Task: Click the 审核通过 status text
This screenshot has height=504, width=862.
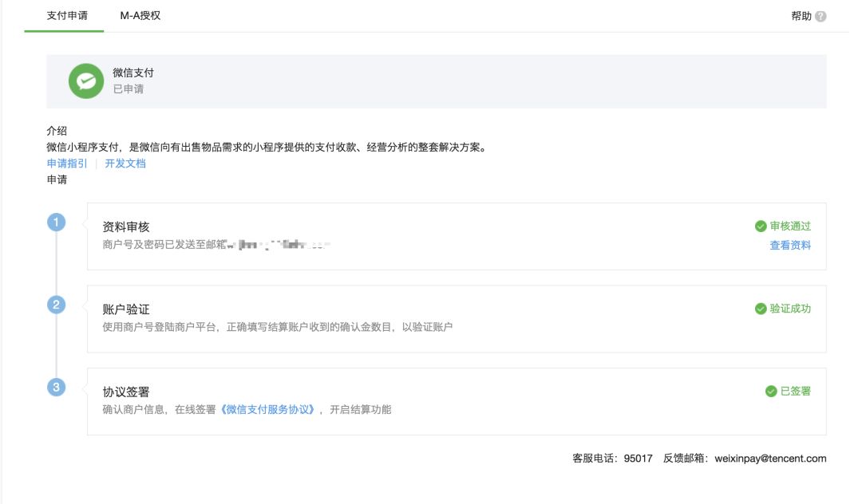Action: tap(790, 226)
